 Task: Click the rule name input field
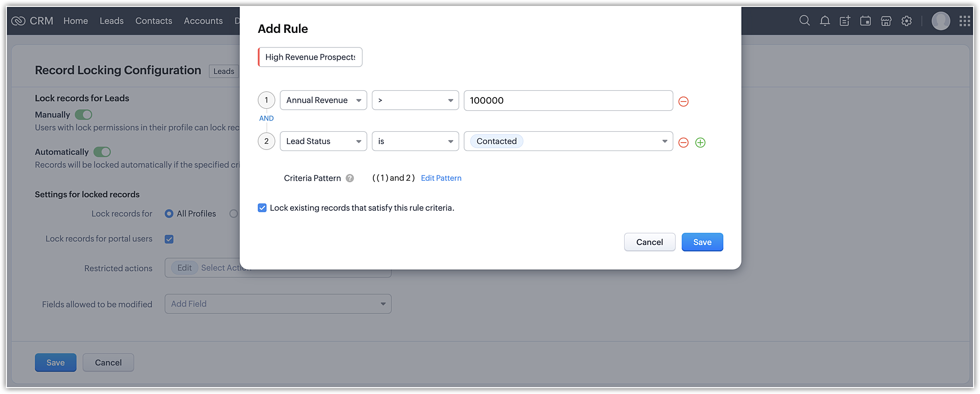tap(310, 57)
